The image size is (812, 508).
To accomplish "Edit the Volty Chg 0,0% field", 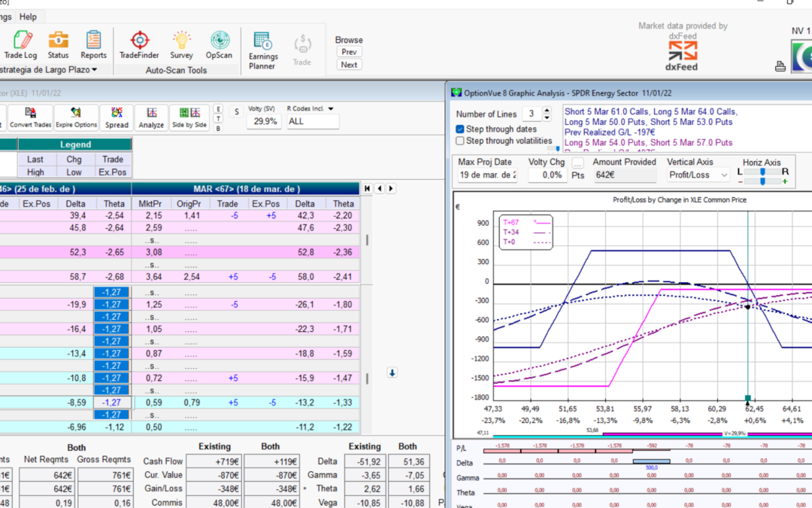I will [x=547, y=175].
